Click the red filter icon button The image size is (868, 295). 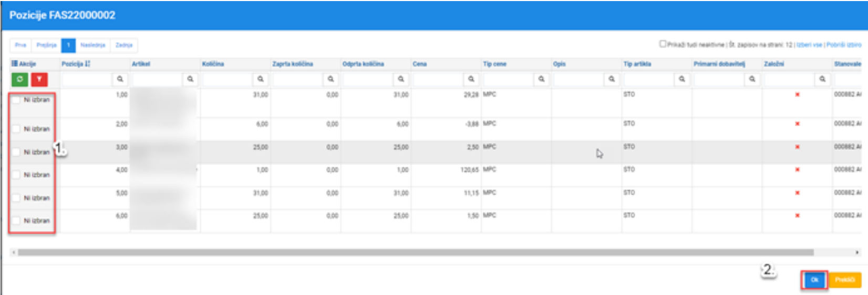point(39,79)
